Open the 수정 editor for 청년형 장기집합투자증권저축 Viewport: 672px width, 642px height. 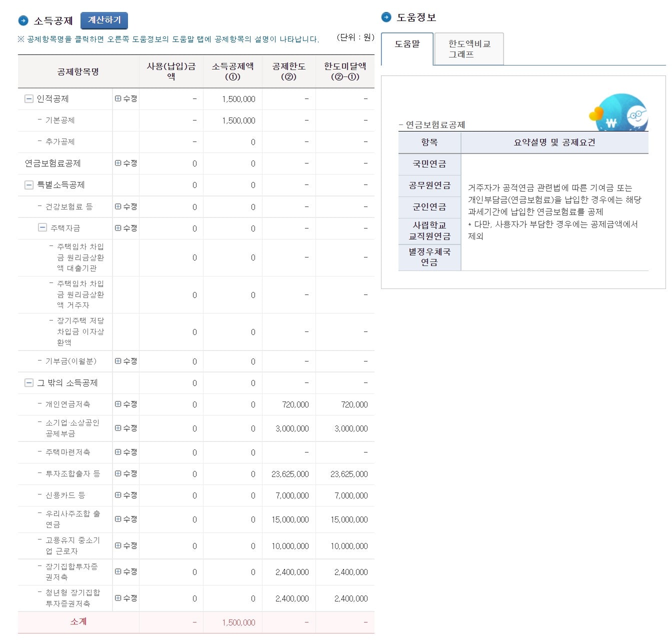coord(125,598)
